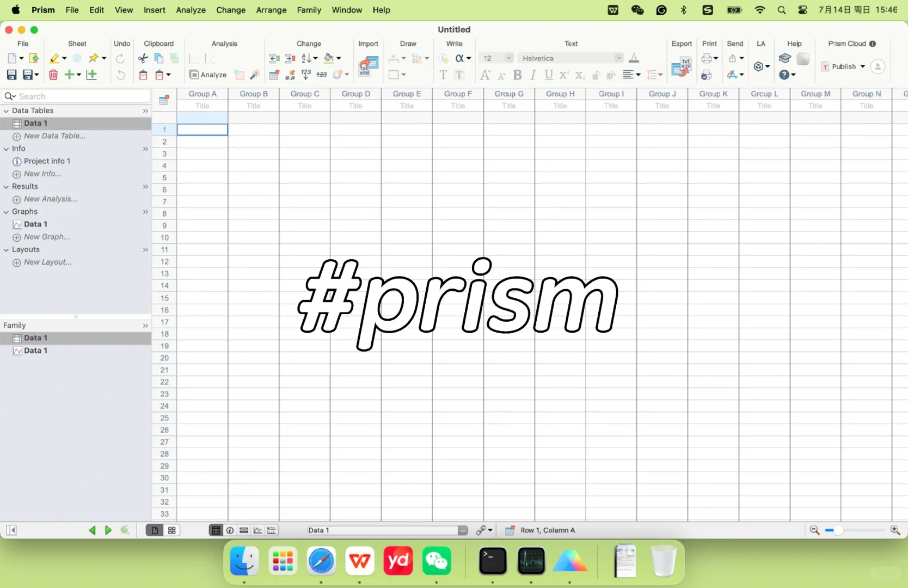Click the Analyze button
908x588 pixels.
pyautogui.click(x=208, y=75)
